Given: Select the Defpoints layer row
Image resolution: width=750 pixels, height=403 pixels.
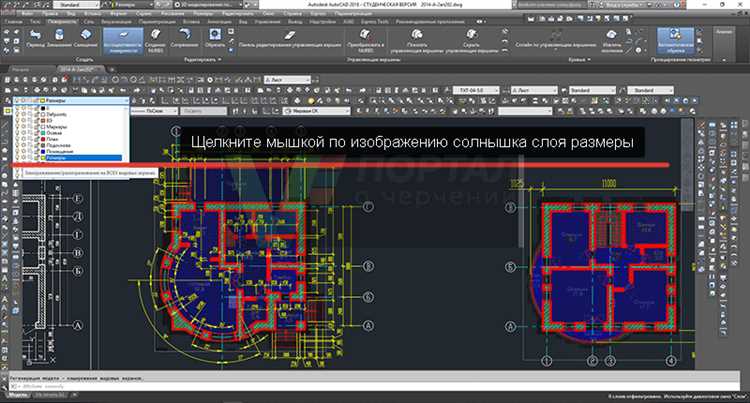Looking at the screenshot, I should tap(68, 115).
